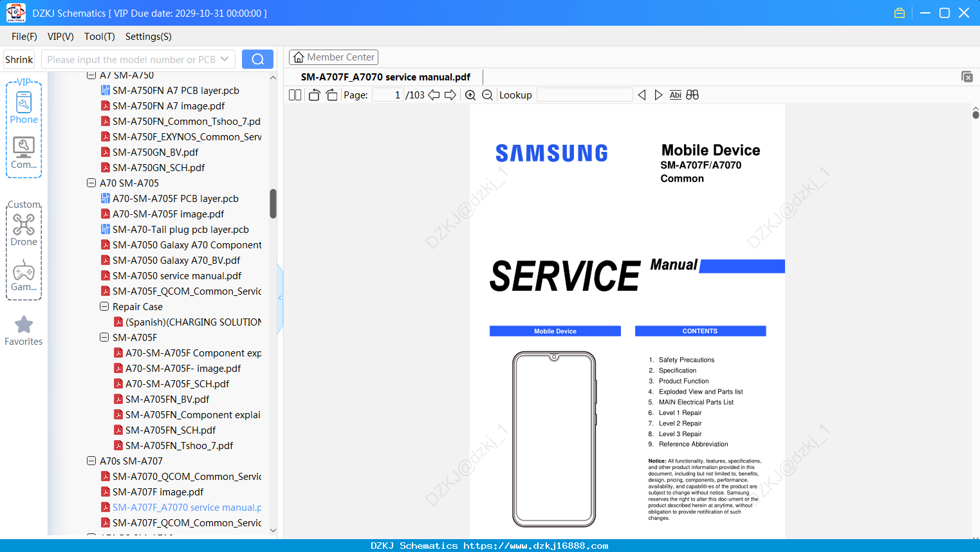980x552 pixels.
Task: Find previous lookup match
Action: pyautogui.click(x=642, y=95)
